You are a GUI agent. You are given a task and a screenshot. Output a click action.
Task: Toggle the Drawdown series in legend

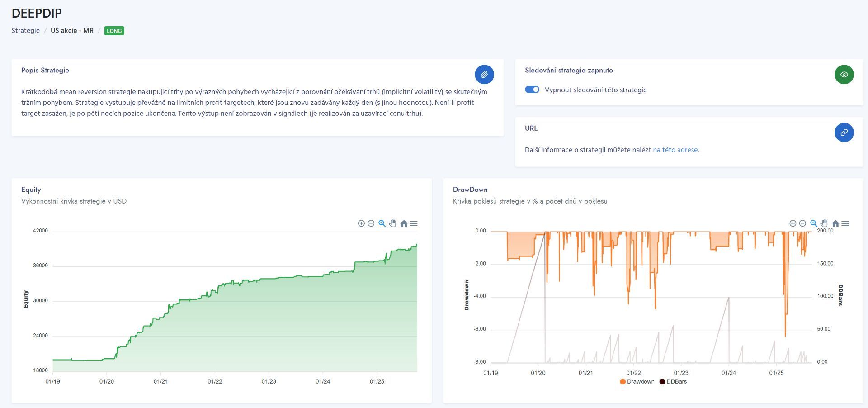637,381
